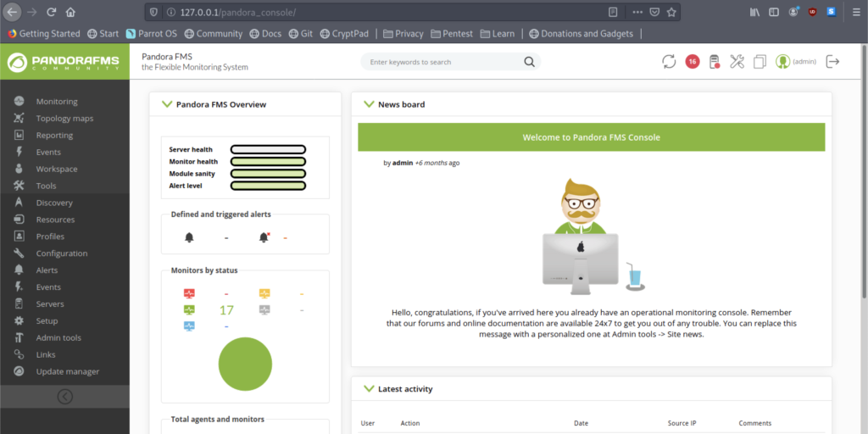This screenshot has width=868, height=434.
Task: Open Admin tools in sidebar
Action: 58,337
